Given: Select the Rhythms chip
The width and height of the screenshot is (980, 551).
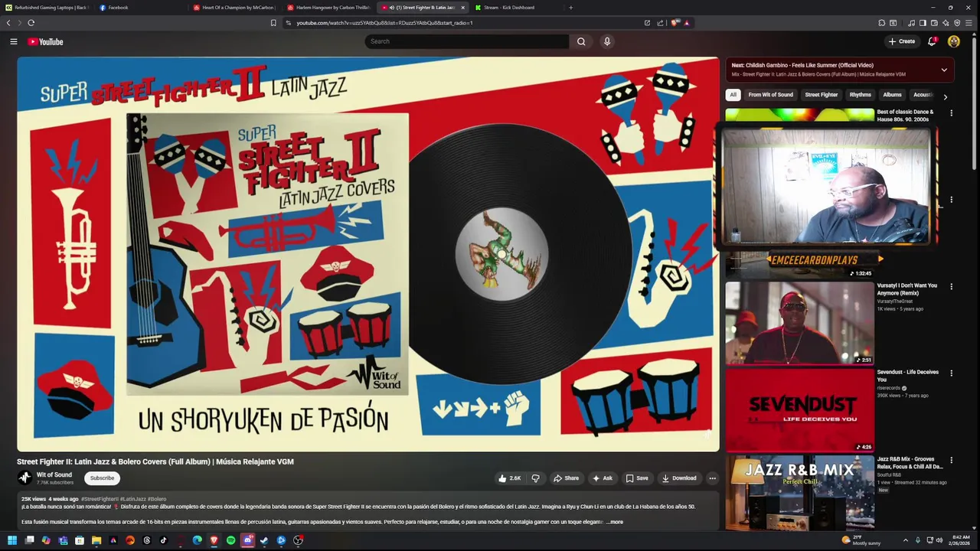Looking at the screenshot, I should 860,95.
